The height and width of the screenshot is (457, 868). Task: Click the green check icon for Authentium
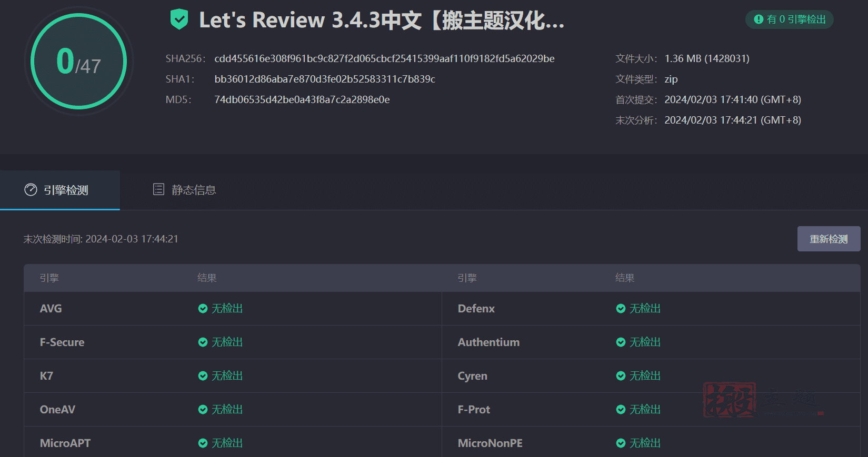(621, 342)
